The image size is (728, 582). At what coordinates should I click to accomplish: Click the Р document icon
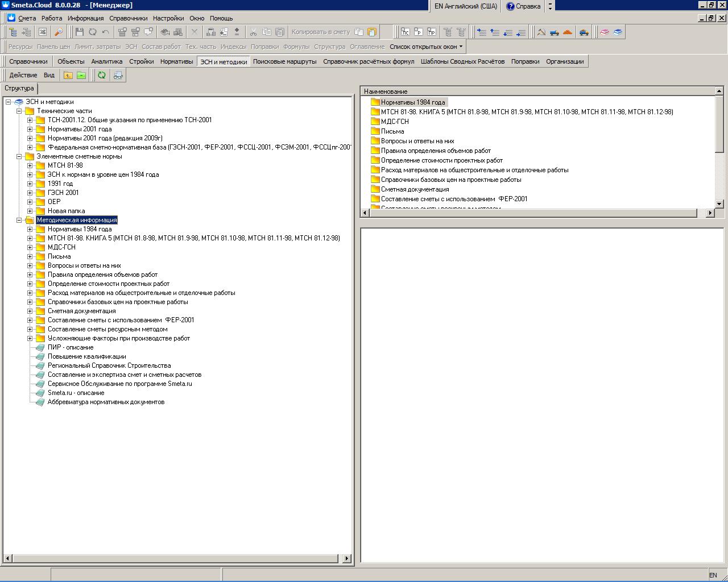click(x=418, y=32)
